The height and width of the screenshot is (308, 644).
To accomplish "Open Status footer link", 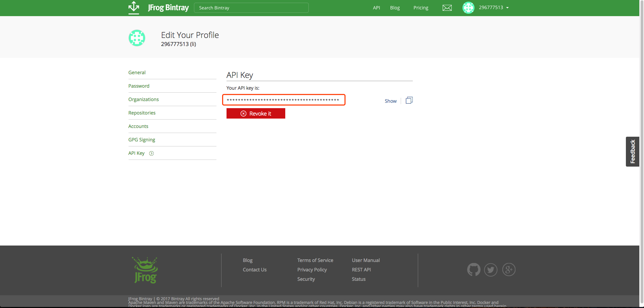I will click(359, 279).
